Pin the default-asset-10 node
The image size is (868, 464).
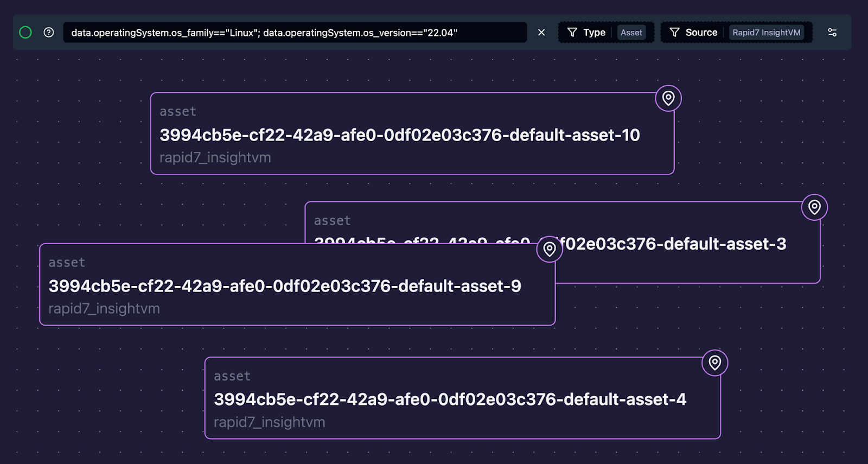click(x=668, y=98)
